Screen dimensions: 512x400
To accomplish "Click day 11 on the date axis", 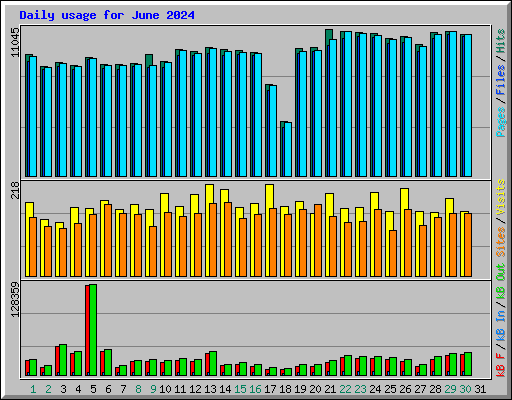I will coord(180,389).
